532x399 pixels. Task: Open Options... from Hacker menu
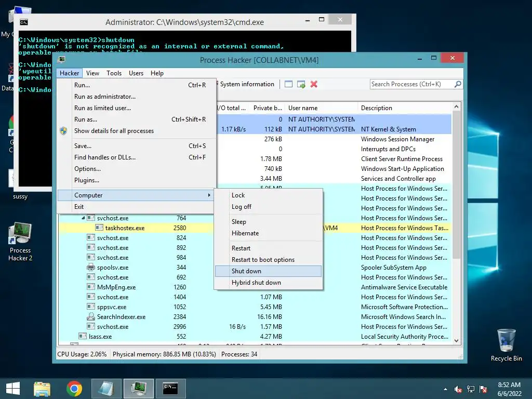pos(137,169)
